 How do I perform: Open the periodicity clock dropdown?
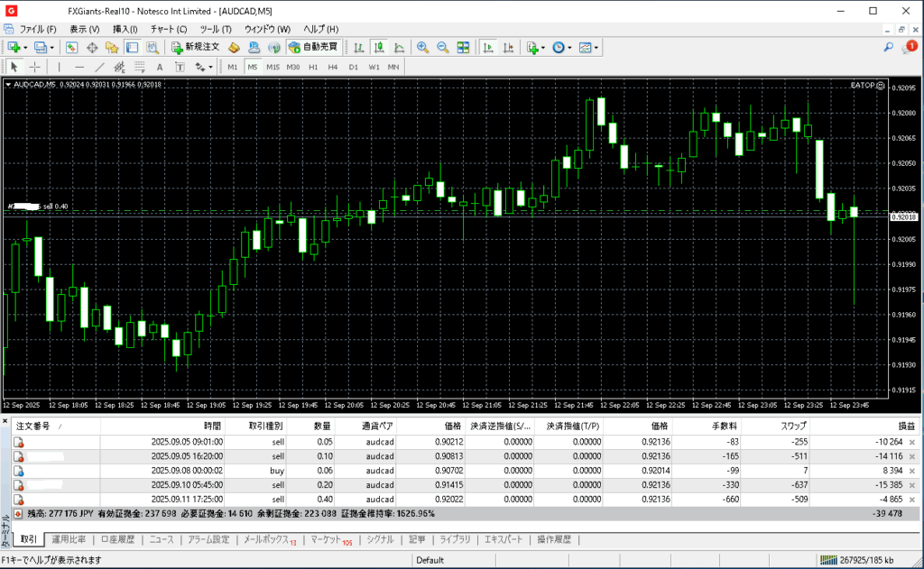coord(570,47)
